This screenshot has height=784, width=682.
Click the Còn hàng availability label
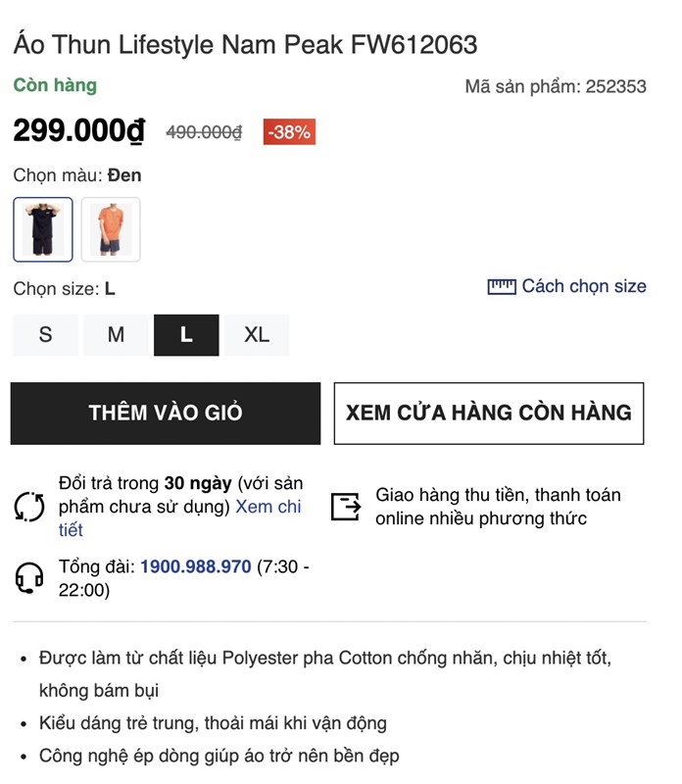click(x=53, y=85)
